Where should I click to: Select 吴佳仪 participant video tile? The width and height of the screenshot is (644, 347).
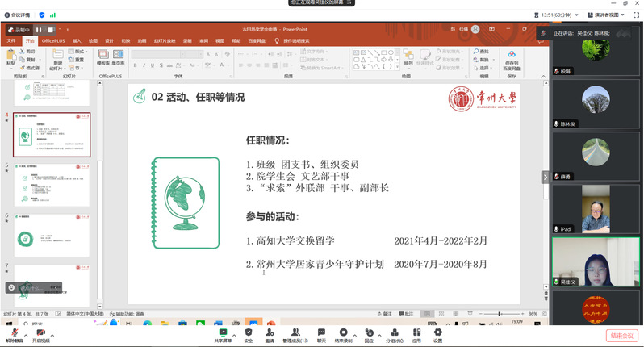[596, 261]
